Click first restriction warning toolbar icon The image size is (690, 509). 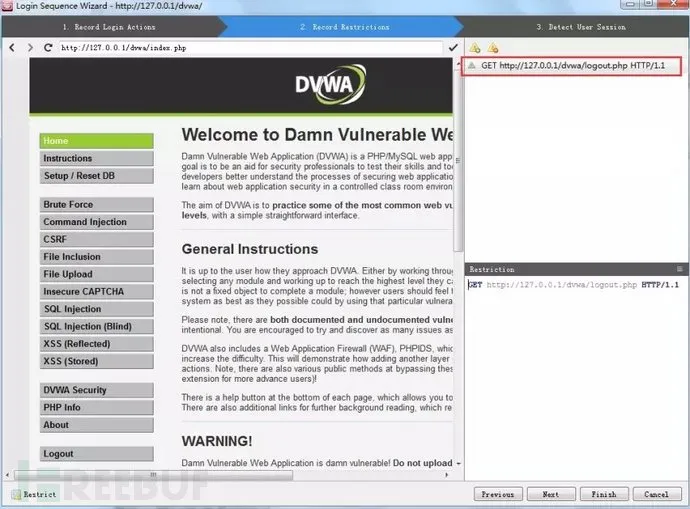[475, 48]
